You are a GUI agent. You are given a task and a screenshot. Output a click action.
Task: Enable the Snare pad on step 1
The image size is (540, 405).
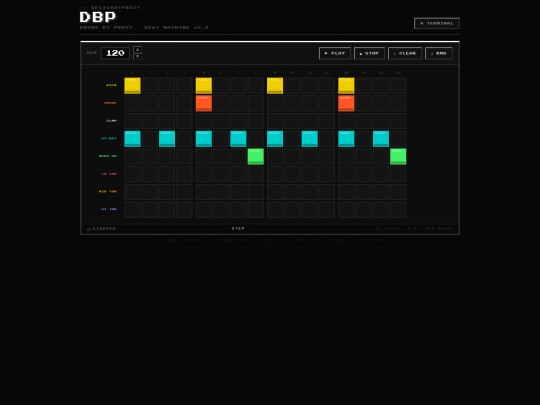[133, 103]
